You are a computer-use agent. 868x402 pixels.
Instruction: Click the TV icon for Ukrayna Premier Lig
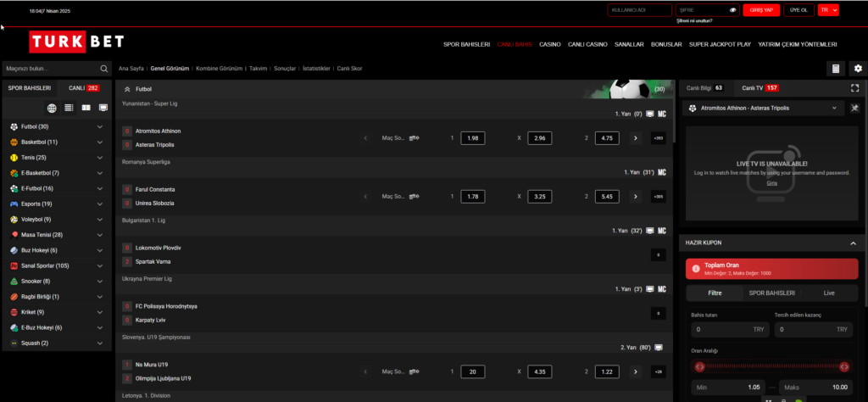coord(650,289)
